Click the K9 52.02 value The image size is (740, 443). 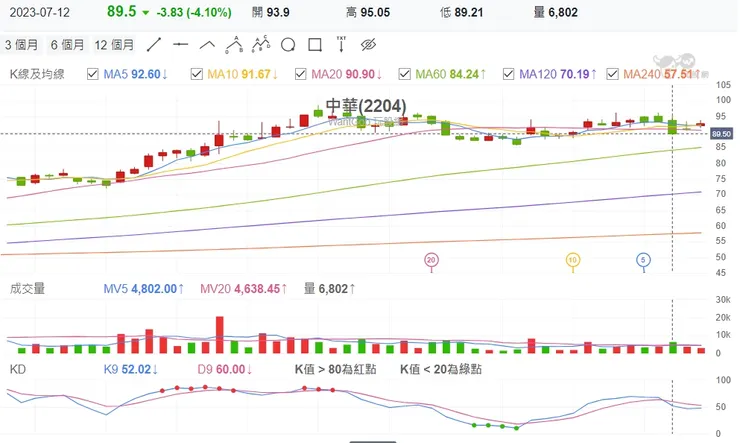click(131, 369)
